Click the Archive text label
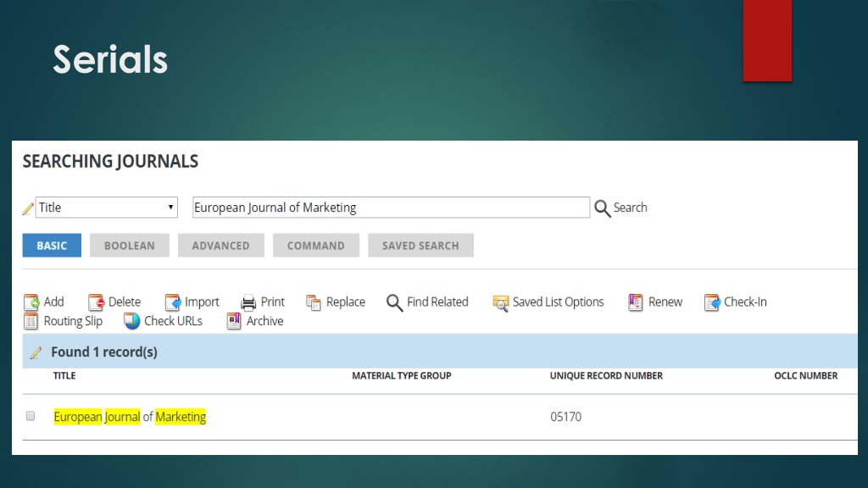 click(x=264, y=321)
